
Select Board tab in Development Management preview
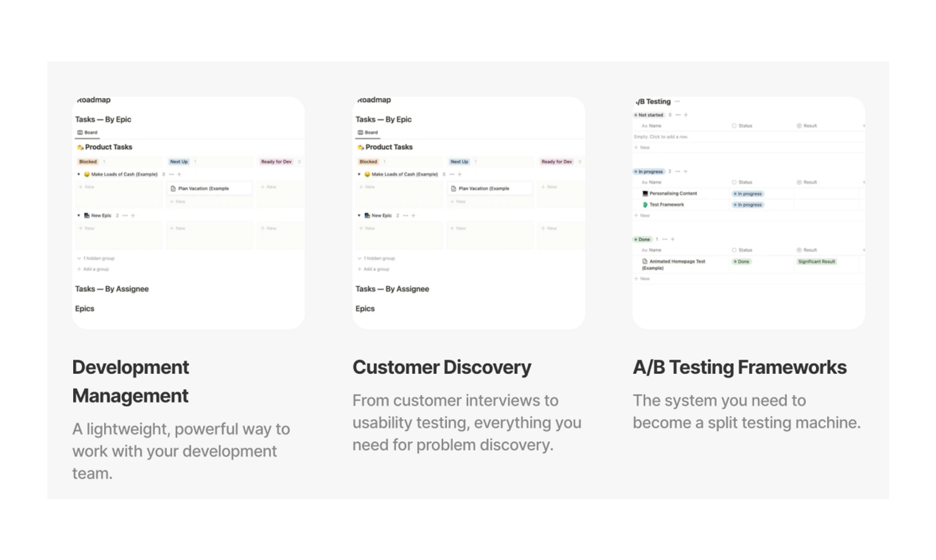(x=88, y=133)
